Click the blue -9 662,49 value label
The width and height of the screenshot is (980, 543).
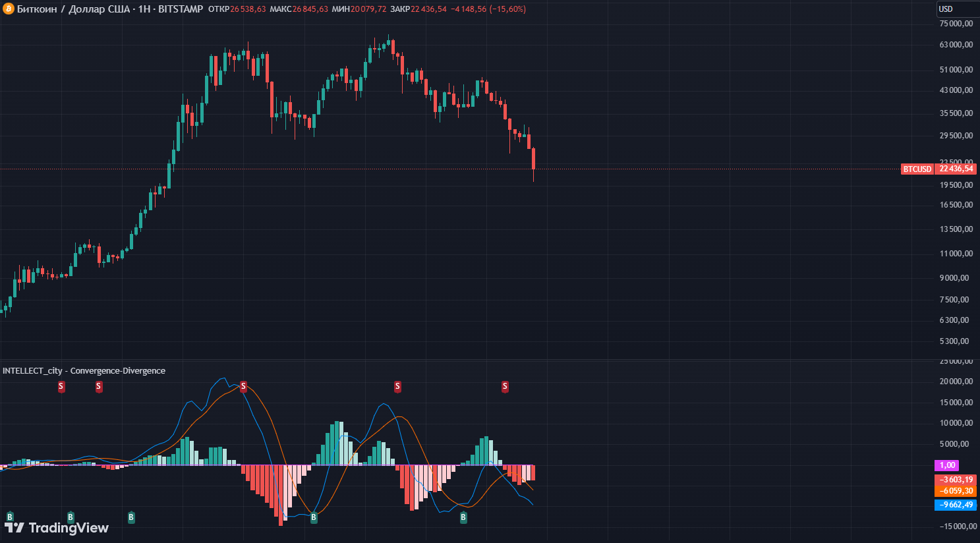click(956, 505)
